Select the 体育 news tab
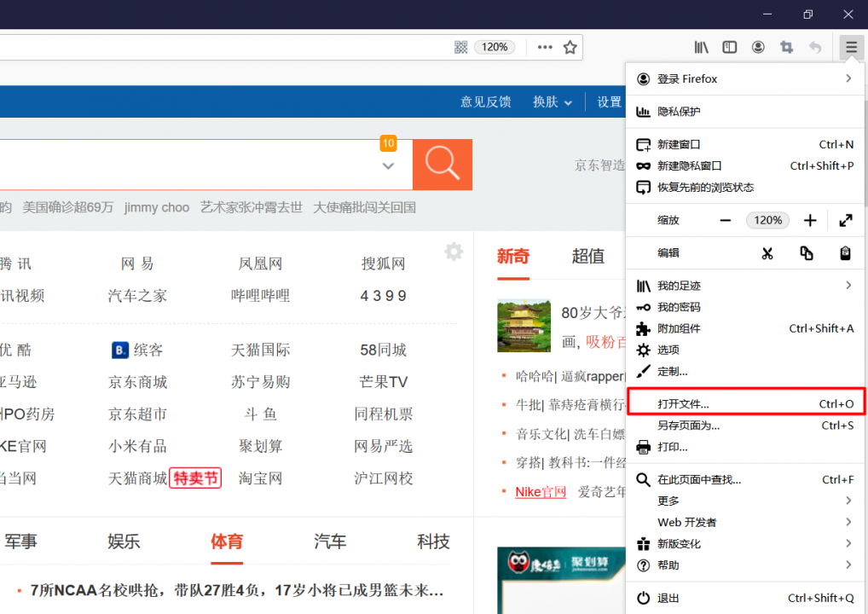This screenshot has height=614, width=868. click(227, 542)
